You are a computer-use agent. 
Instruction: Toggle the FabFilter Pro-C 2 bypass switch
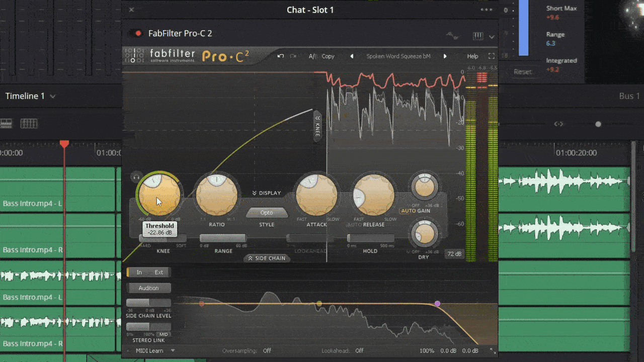(x=135, y=34)
